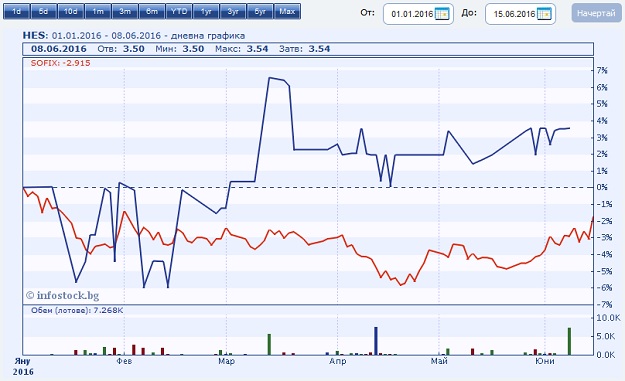Viewport: 625px width, 381px height.
Task: Edit the end date field 15.06.2016
Action: point(514,14)
